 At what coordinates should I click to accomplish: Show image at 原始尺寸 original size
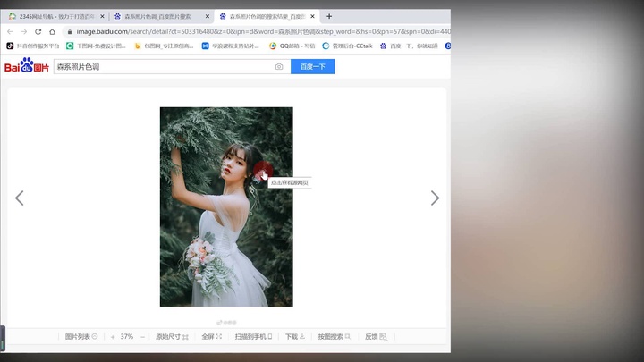(x=172, y=337)
